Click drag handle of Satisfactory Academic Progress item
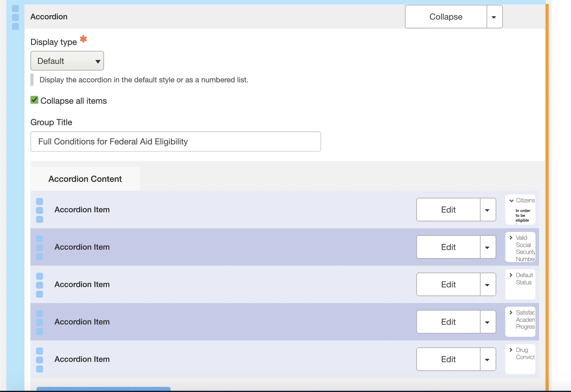 click(x=39, y=322)
